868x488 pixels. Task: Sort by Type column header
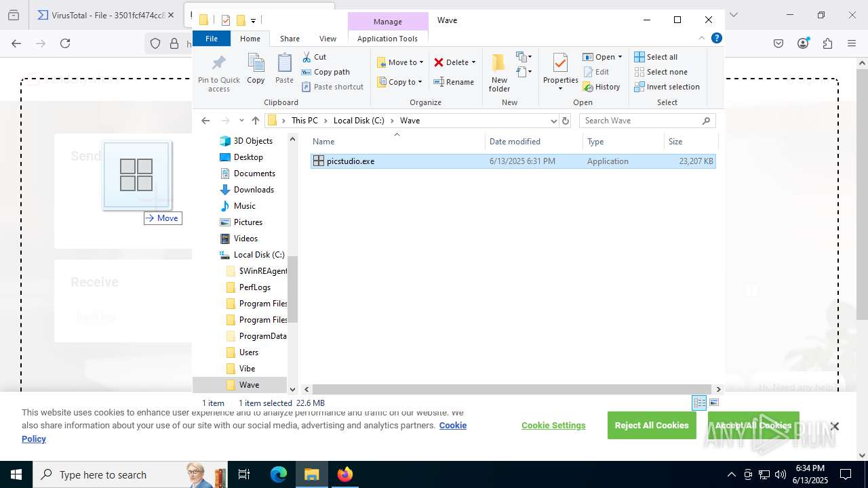click(x=623, y=141)
